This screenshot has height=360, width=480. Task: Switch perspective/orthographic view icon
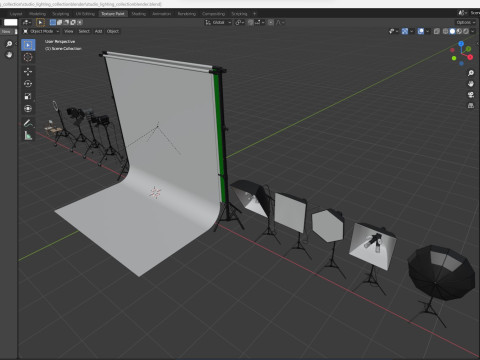(x=471, y=106)
